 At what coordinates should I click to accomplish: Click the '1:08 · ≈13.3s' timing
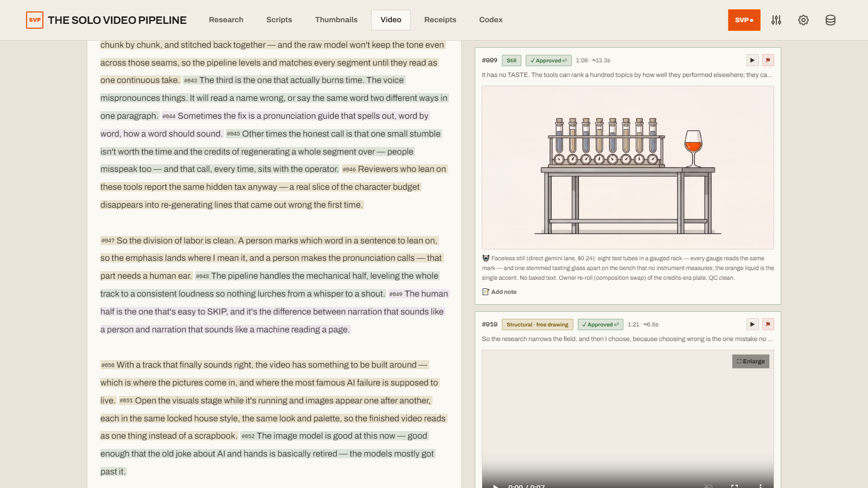[x=593, y=60]
